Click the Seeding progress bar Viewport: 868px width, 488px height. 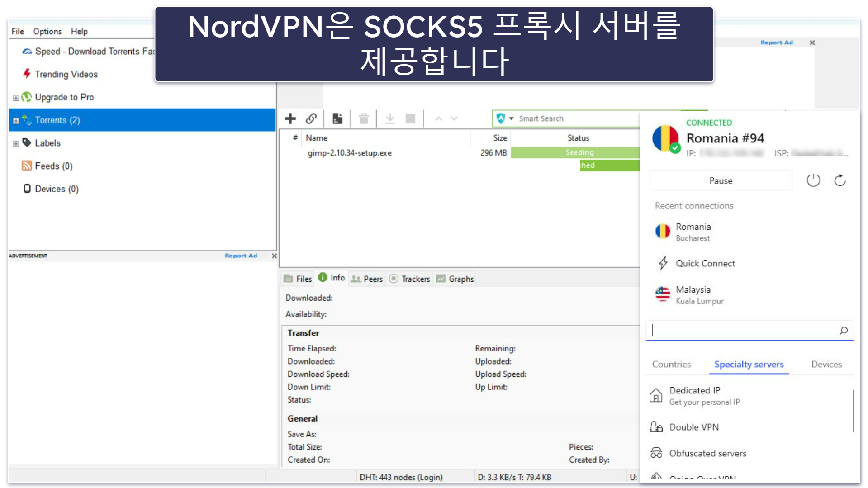[575, 152]
